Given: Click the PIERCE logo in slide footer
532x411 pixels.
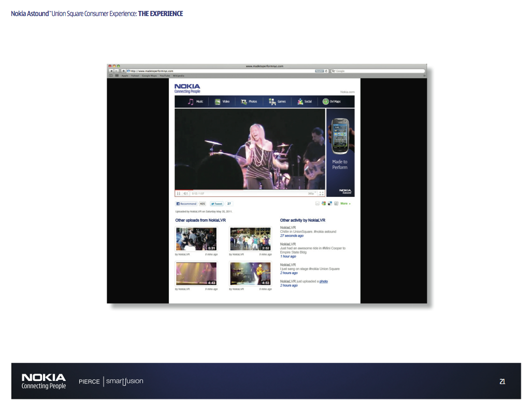Looking at the screenshot, I should pos(89,381).
